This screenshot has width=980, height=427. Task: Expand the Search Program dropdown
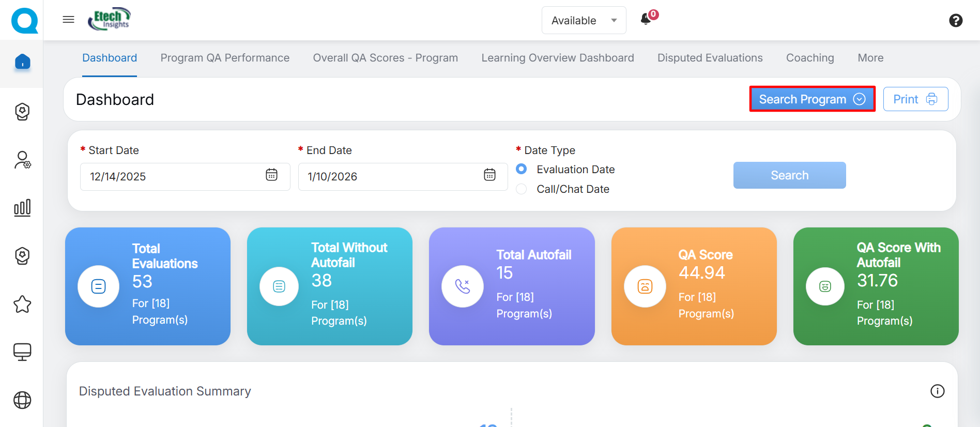(811, 99)
